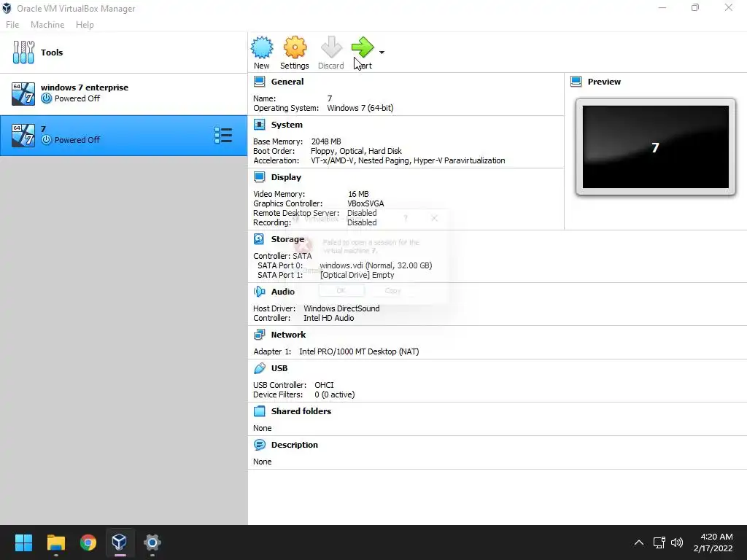Open File Explorer from the taskbar
Image resolution: width=747 pixels, height=560 pixels.
55,542
